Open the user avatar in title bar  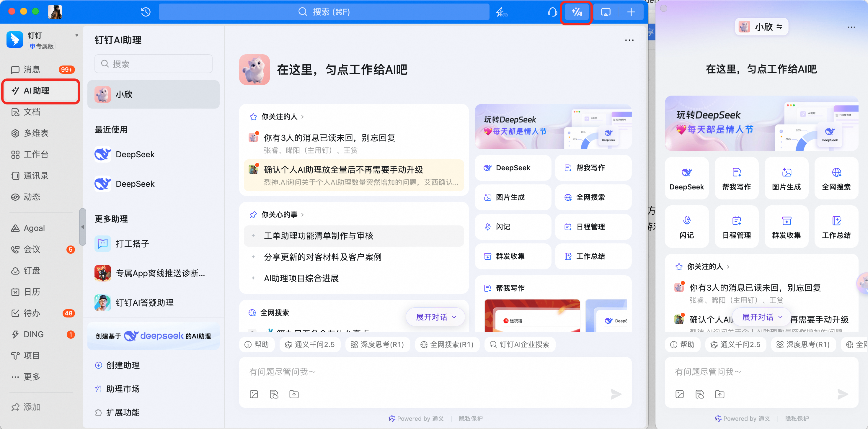pos(55,12)
